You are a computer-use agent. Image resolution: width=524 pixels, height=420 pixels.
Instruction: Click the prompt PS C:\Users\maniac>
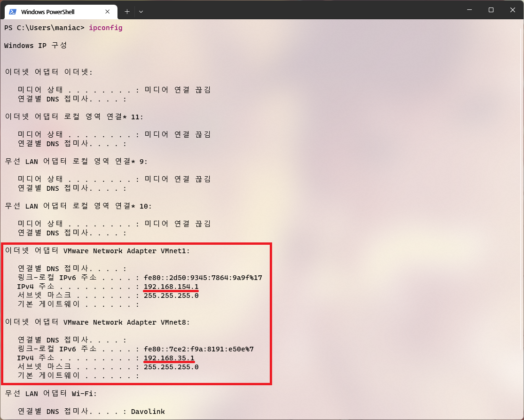click(x=45, y=28)
